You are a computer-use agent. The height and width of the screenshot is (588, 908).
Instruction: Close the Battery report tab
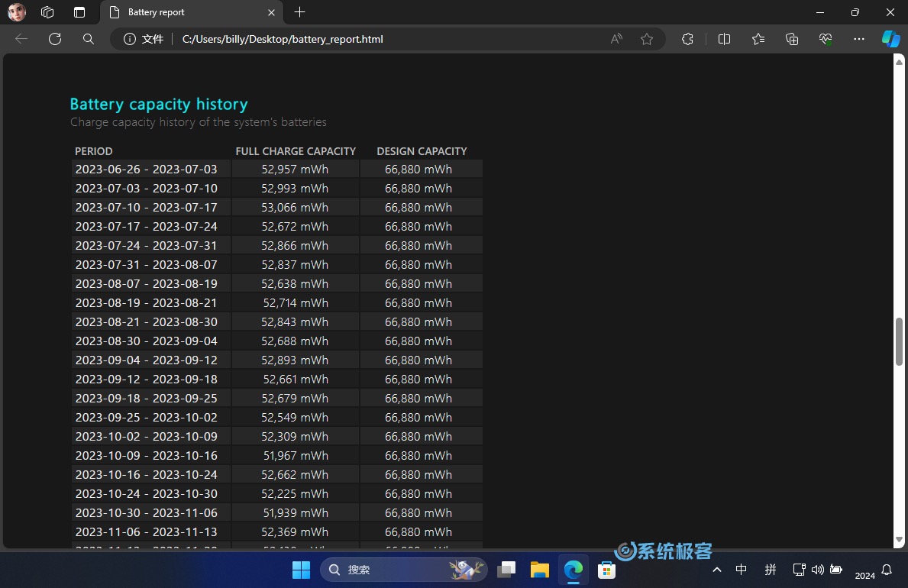[272, 12]
